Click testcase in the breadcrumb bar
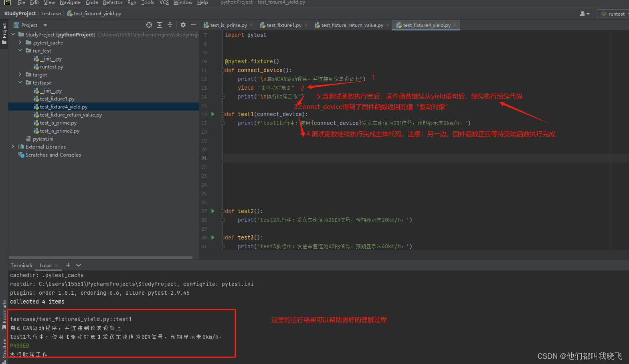 (x=51, y=14)
